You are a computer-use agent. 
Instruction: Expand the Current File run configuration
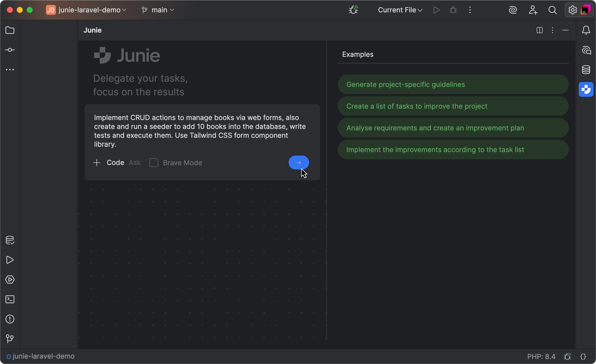[400, 10]
